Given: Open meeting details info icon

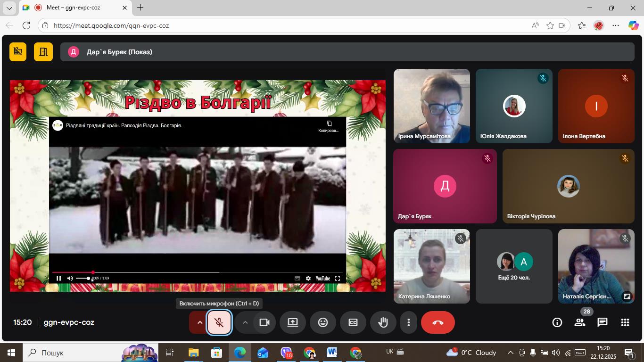Looking at the screenshot, I should (557, 322).
